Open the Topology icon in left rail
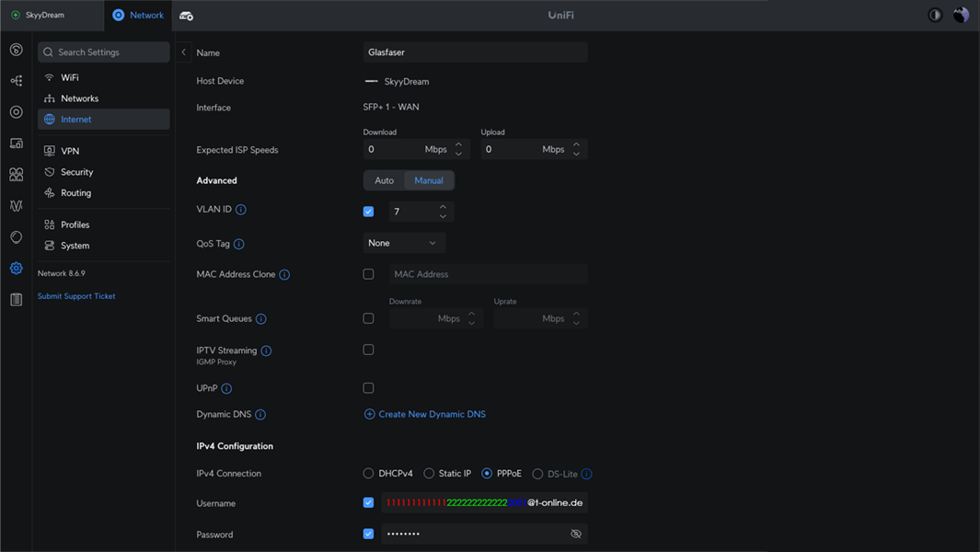980x552 pixels. (17, 81)
